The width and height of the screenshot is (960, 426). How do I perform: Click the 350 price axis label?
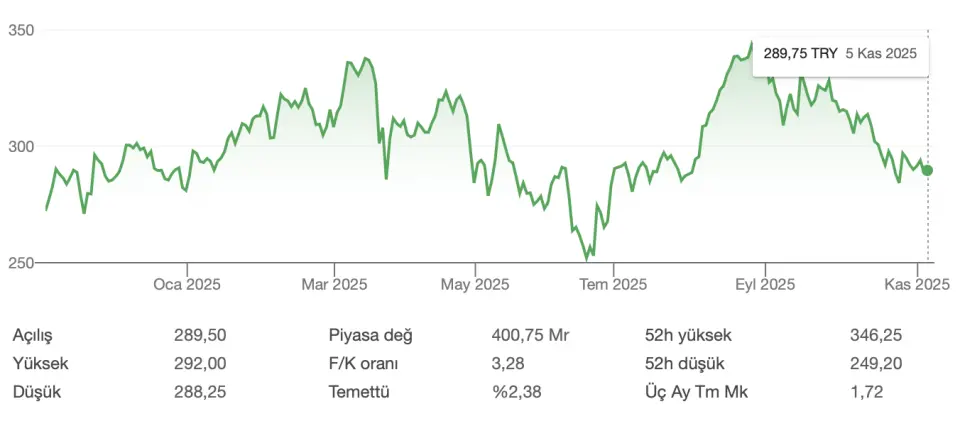22,31
